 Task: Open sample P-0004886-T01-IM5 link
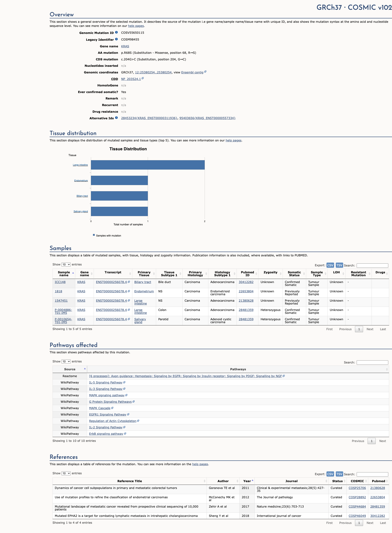click(63, 311)
